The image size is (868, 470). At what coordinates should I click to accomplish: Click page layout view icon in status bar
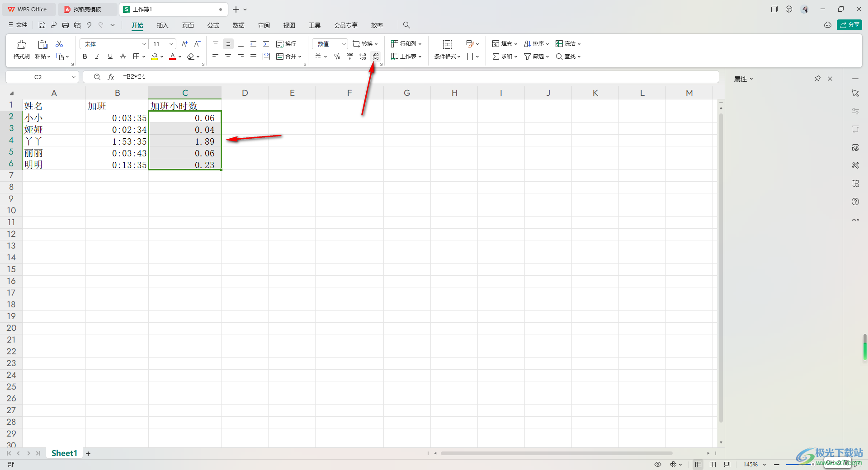click(712, 464)
